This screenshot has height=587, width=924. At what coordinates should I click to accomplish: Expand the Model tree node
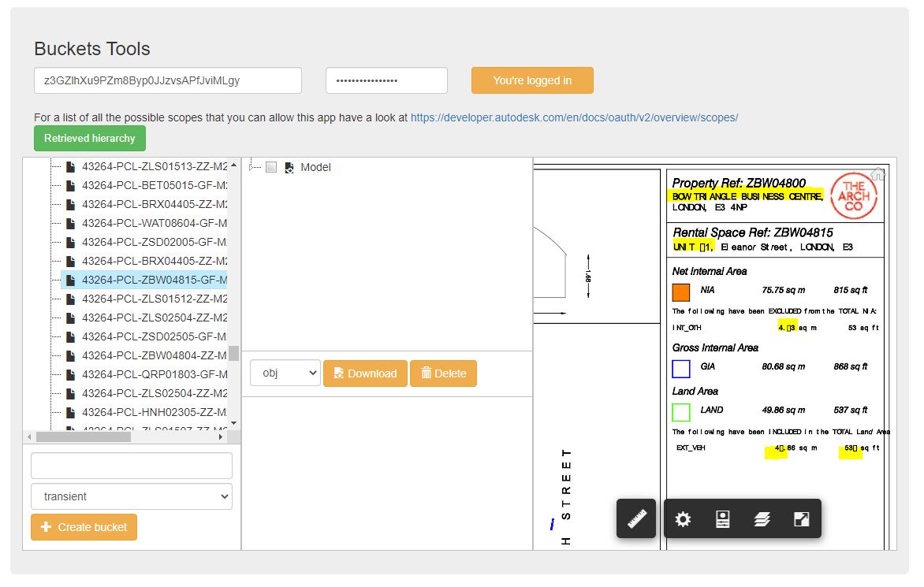252,167
